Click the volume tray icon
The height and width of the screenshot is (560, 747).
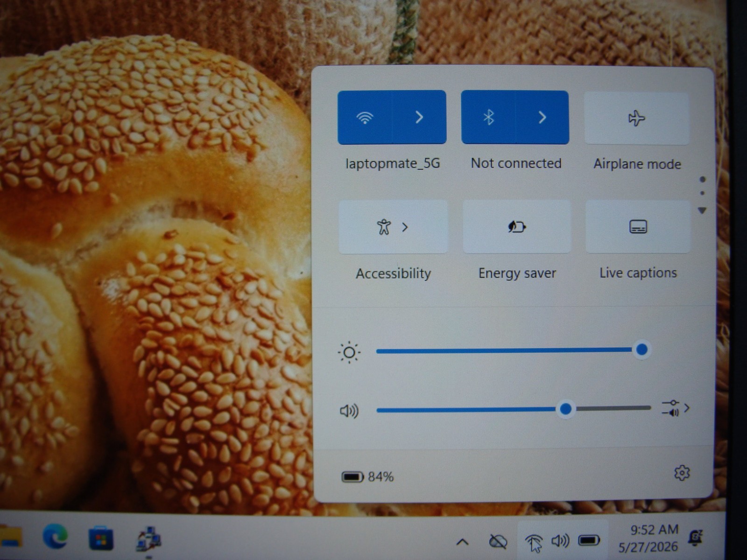[x=560, y=541]
